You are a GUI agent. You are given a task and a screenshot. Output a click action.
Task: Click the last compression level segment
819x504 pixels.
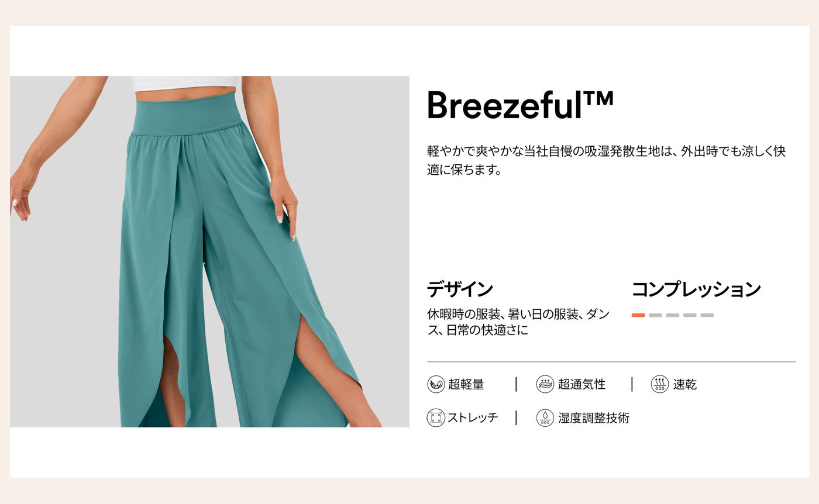707,315
